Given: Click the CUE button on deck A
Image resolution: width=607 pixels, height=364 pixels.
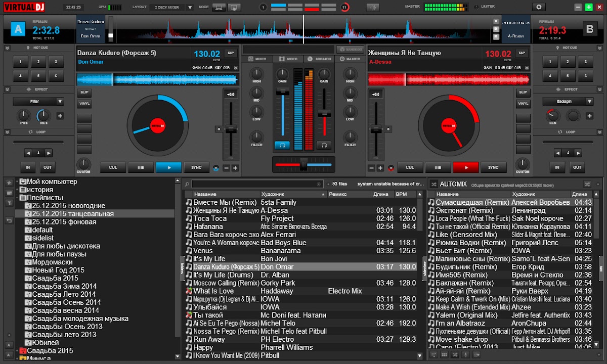Looking at the screenshot, I should pyautogui.click(x=113, y=167).
